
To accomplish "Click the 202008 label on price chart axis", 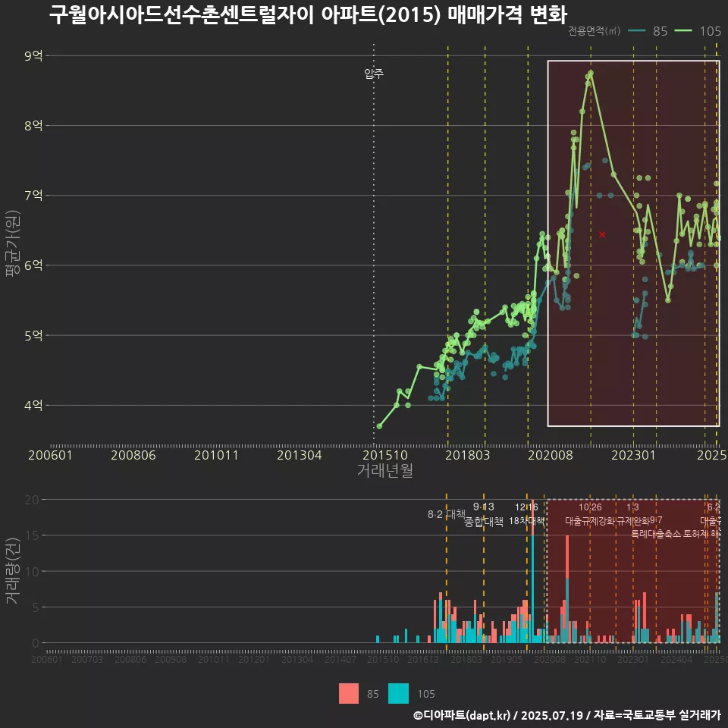I will pyautogui.click(x=551, y=455).
